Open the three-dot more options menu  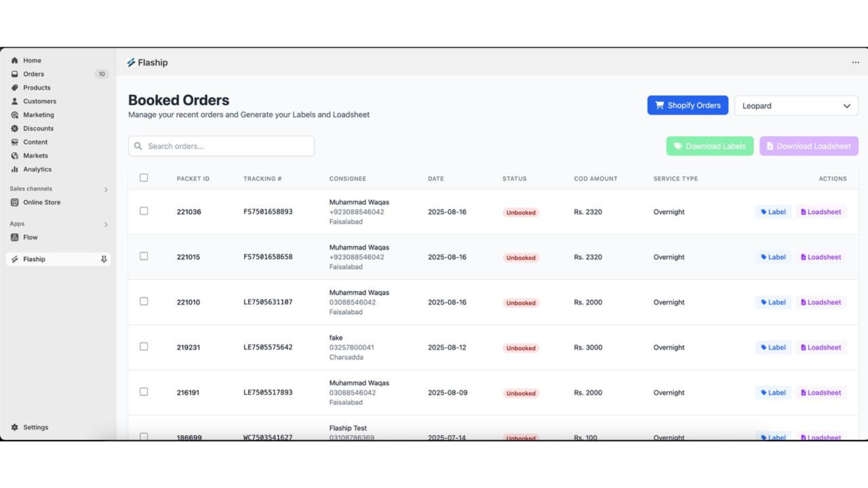856,62
